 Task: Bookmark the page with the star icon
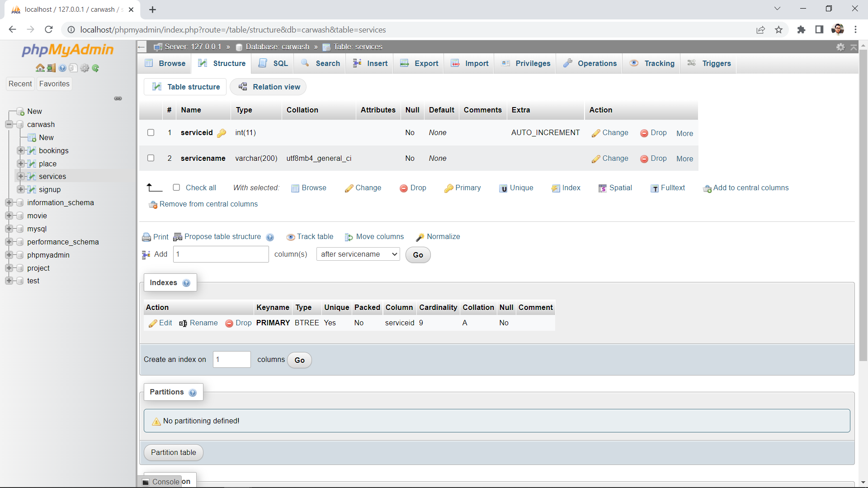tap(778, 30)
